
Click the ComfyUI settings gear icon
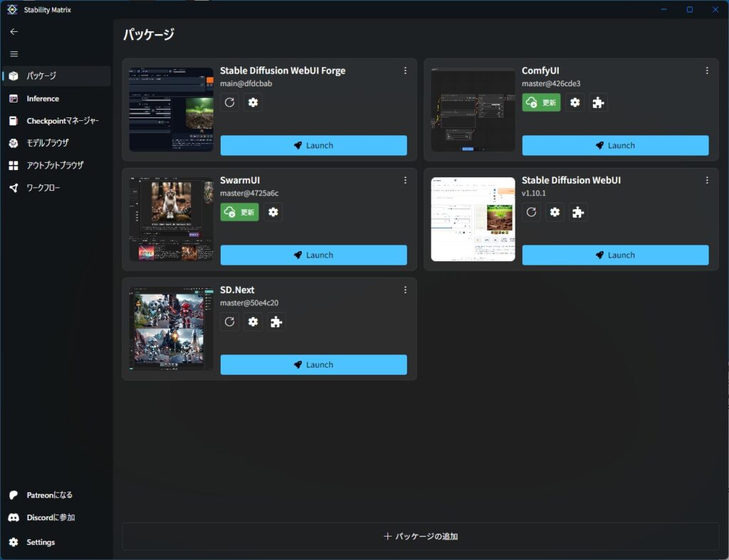[575, 102]
